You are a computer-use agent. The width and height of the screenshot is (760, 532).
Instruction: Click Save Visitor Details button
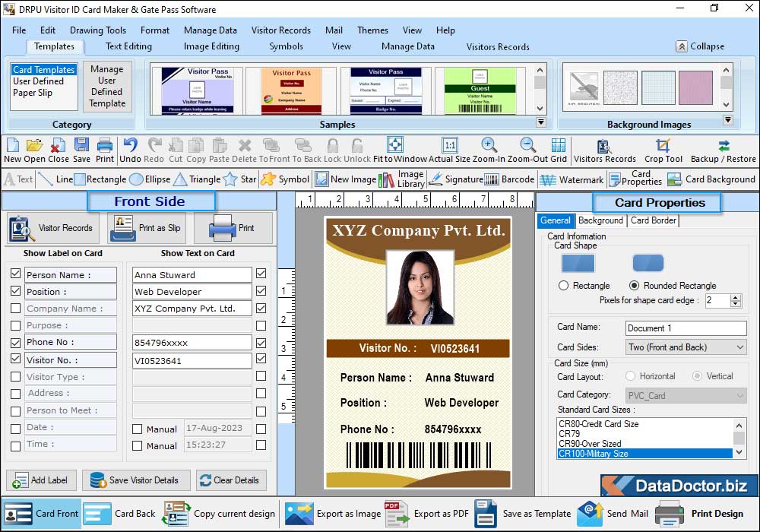tap(136, 480)
